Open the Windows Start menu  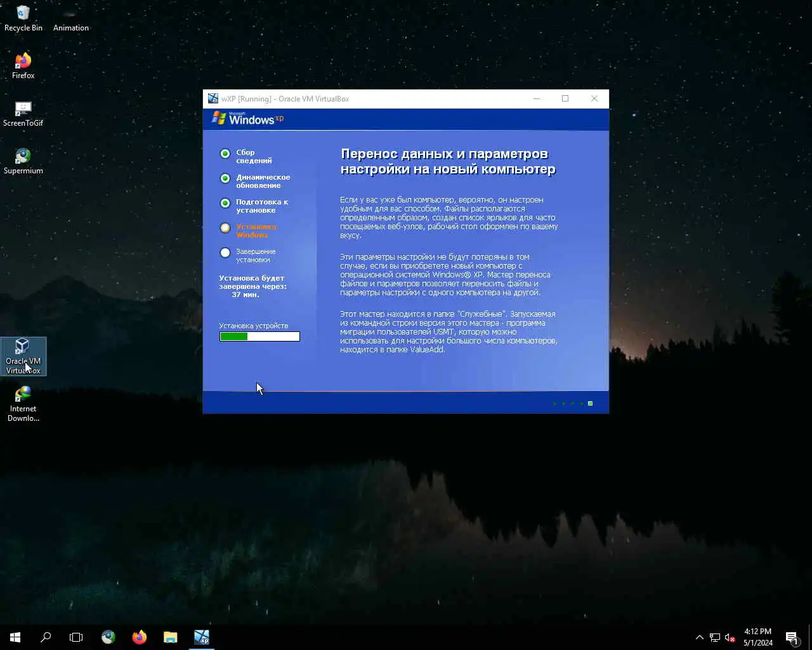15,637
